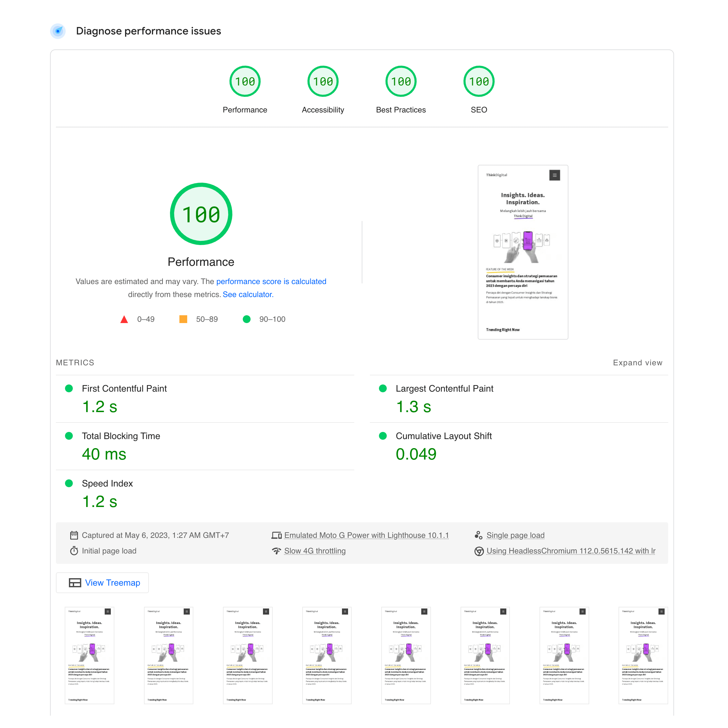The height and width of the screenshot is (728, 728).
Task: Click the 'Diagnose performance issues' heading
Action: pyautogui.click(x=149, y=31)
